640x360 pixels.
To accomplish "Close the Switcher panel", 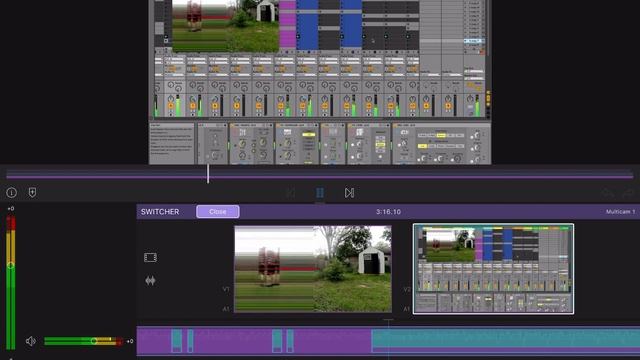I will (218, 211).
